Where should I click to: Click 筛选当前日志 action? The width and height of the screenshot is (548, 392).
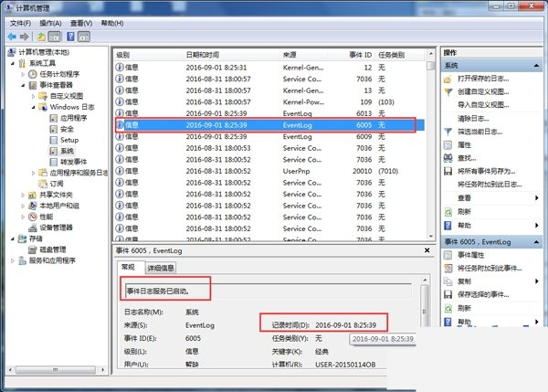[x=479, y=132]
